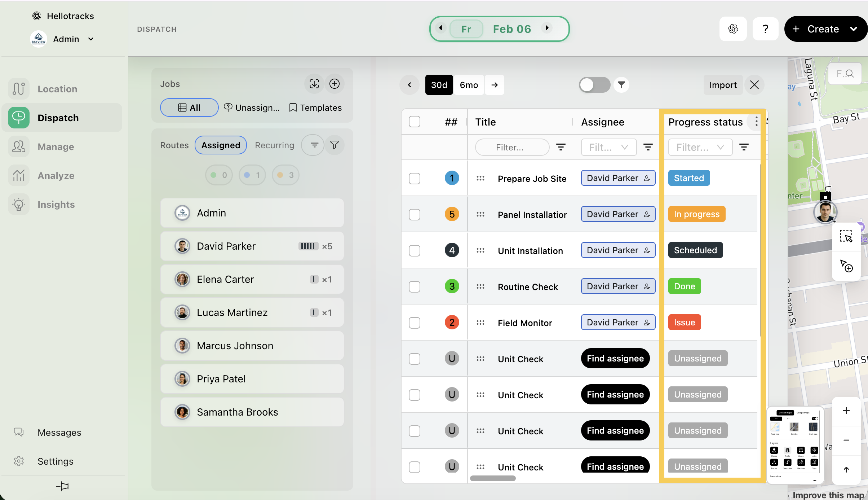The image size is (868, 500).
Task: Open the Progress status filter dropdown
Action: coord(700,147)
